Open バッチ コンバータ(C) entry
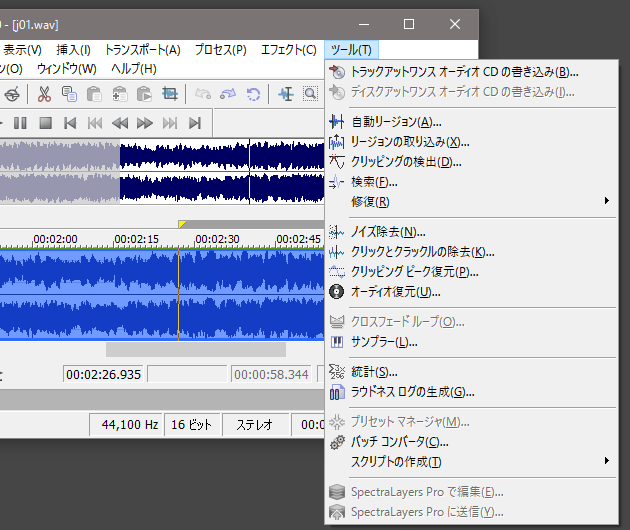Image resolution: width=630 pixels, height=530 pixels. pos(472,442)
